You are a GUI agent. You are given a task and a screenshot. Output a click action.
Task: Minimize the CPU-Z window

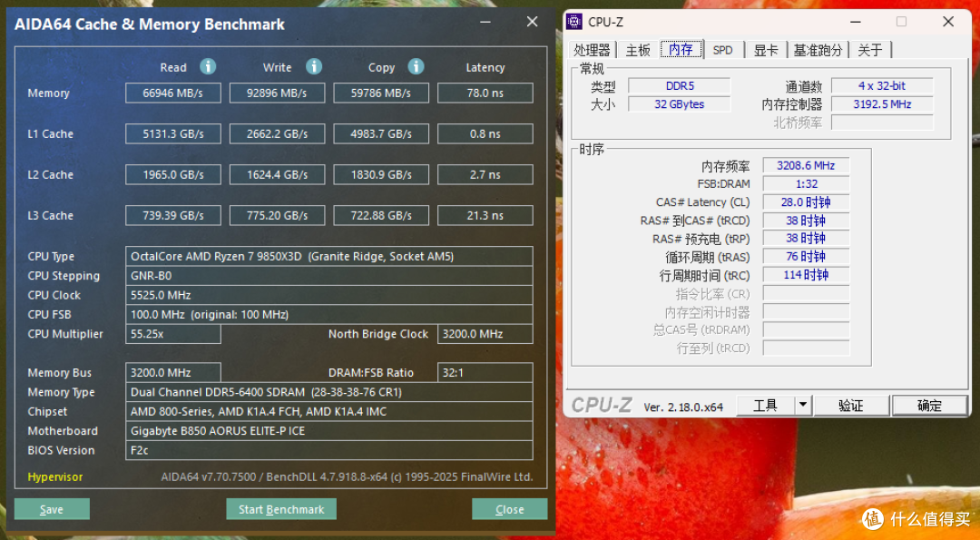click(856, 22)
